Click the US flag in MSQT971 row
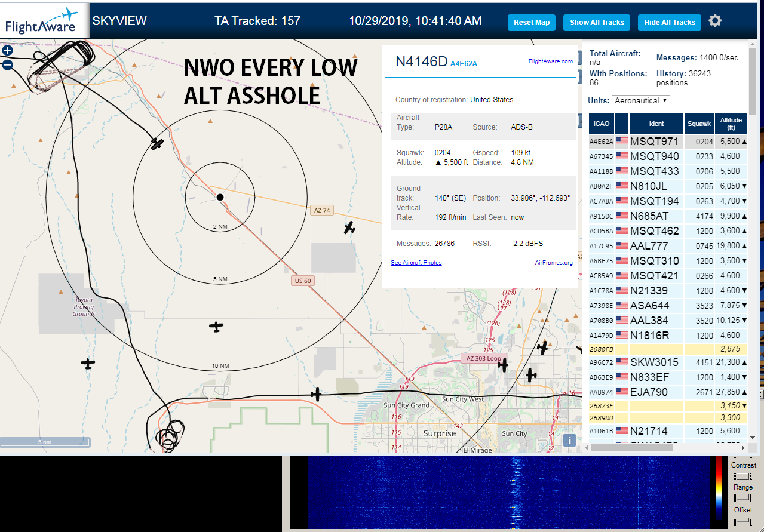 click(622, 142)
